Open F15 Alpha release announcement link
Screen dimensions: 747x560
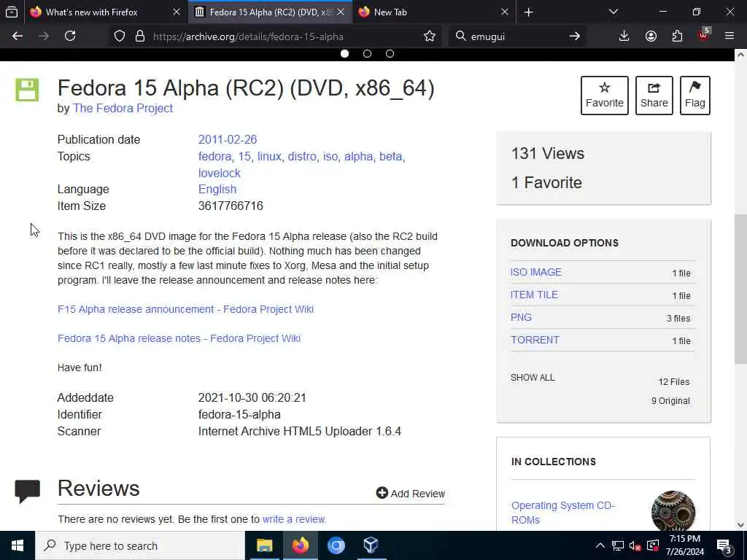tap(186, 309)
